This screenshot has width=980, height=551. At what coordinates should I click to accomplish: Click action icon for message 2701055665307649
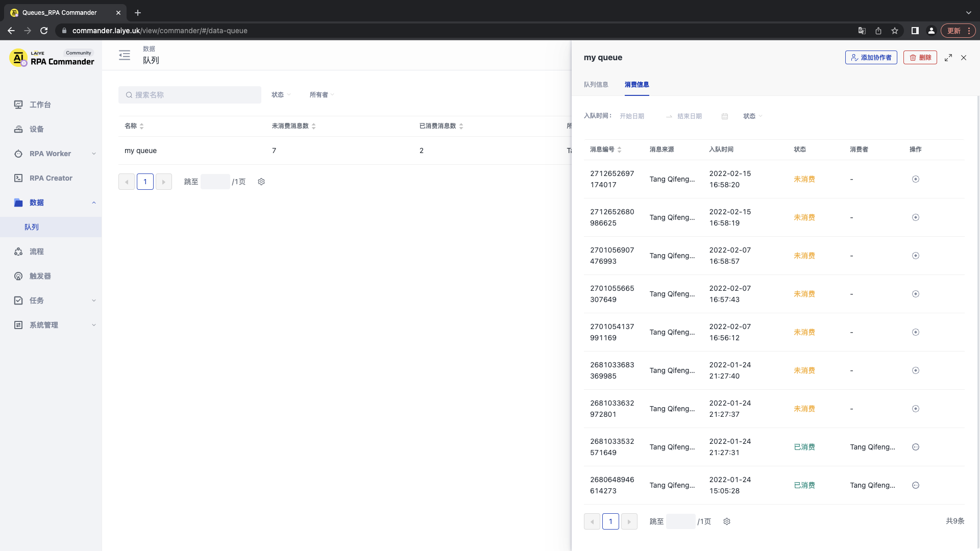click(x=916, y=294)
